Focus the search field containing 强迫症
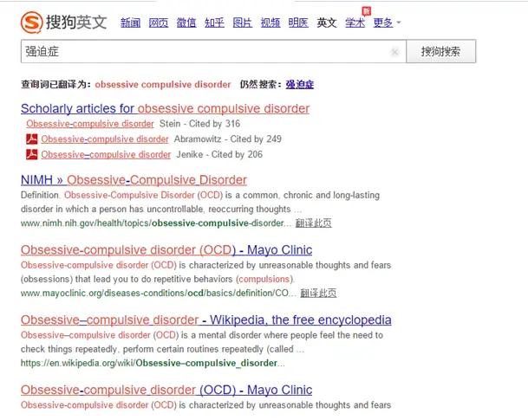This screenshot has width=528, height=420. [213, 51]
